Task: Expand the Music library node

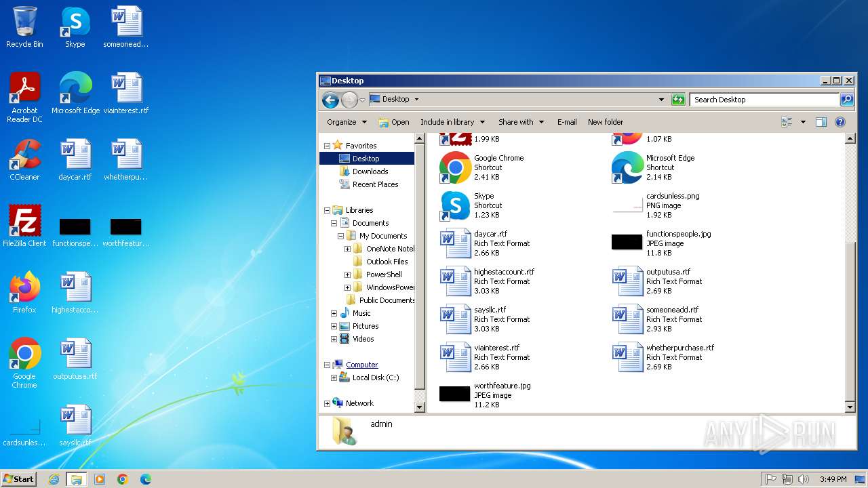Action: [334, 313]
